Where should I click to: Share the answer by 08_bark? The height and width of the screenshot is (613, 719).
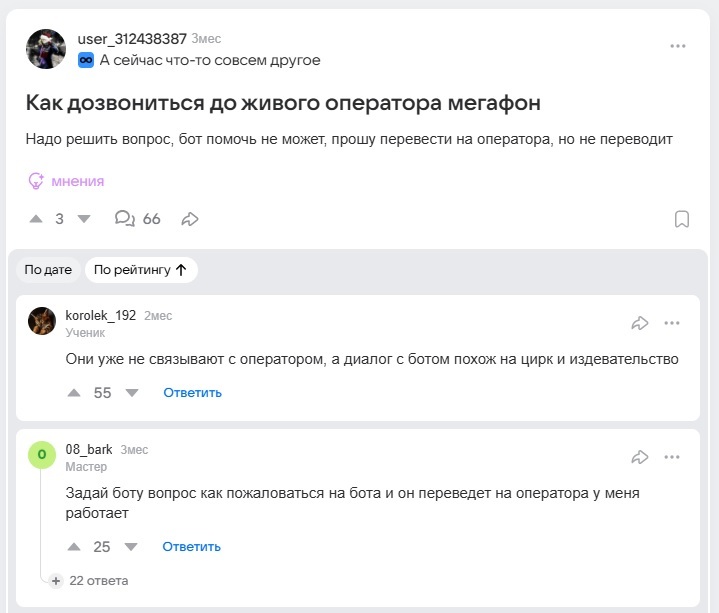point(640,457)
